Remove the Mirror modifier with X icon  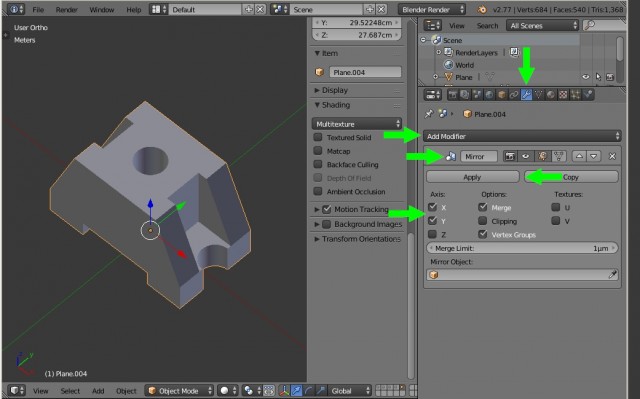[612, 156]
